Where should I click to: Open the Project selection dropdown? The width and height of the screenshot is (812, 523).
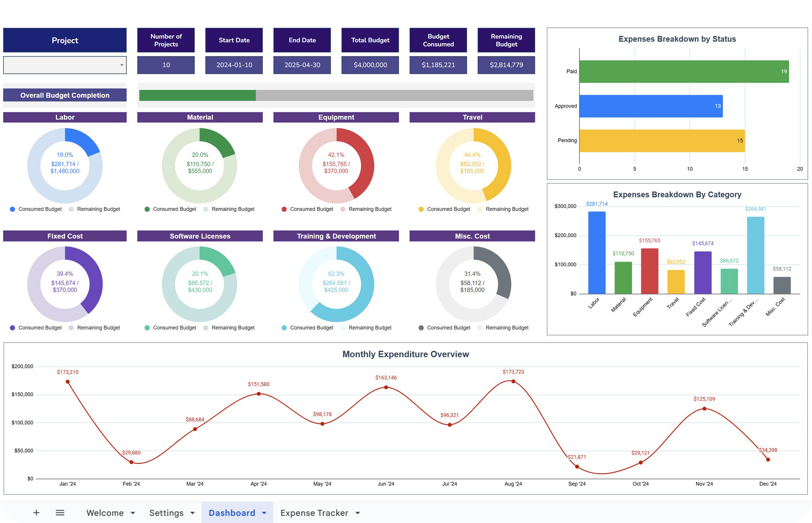[121, 65]
